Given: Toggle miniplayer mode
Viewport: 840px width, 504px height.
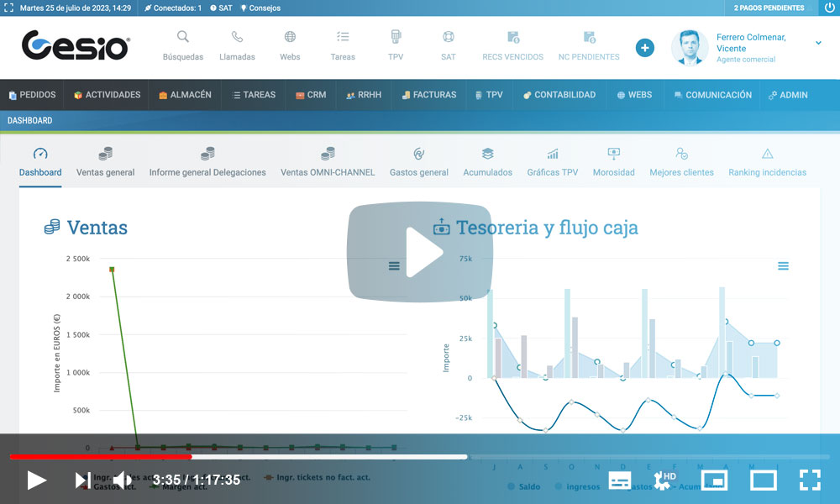Looking at the screenshot, I should 714,480.
